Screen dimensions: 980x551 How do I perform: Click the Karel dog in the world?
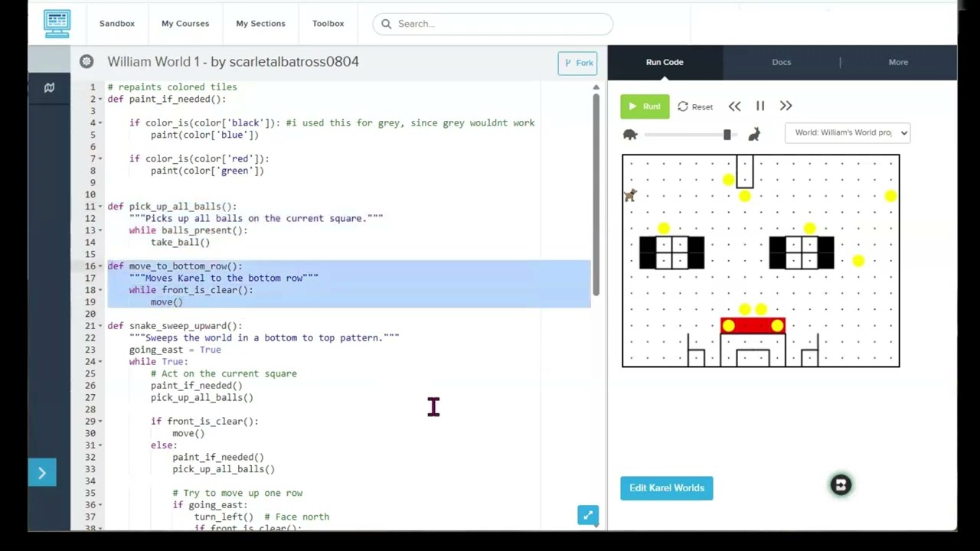(x=630, y=196)
